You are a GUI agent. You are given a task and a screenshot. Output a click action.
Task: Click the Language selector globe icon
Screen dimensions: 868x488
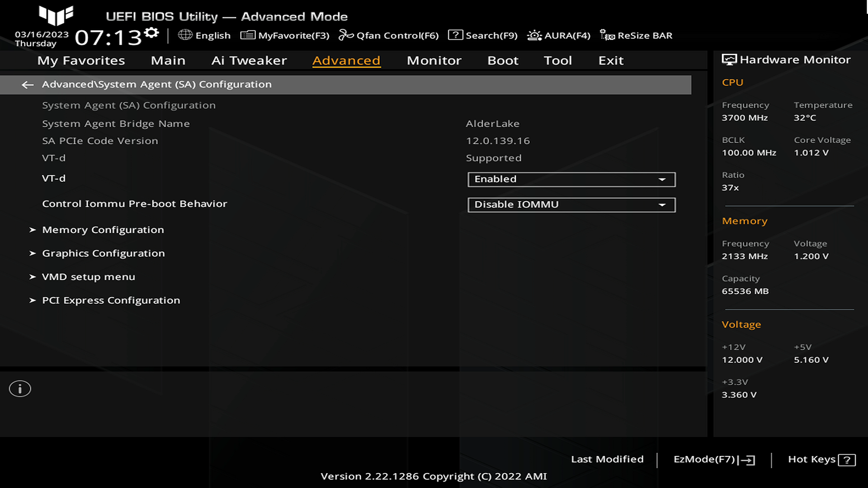(186, 35)
